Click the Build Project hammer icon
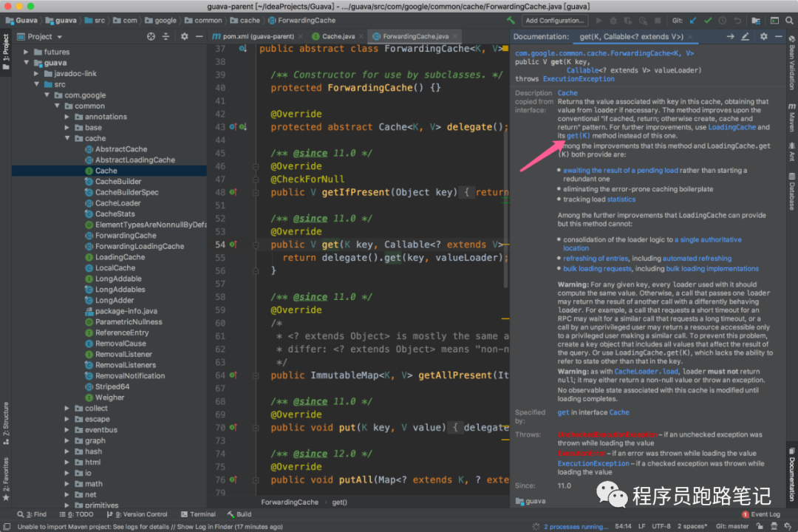Image resolution: width=798 pixels, height=532 pixels. (511, 21)
